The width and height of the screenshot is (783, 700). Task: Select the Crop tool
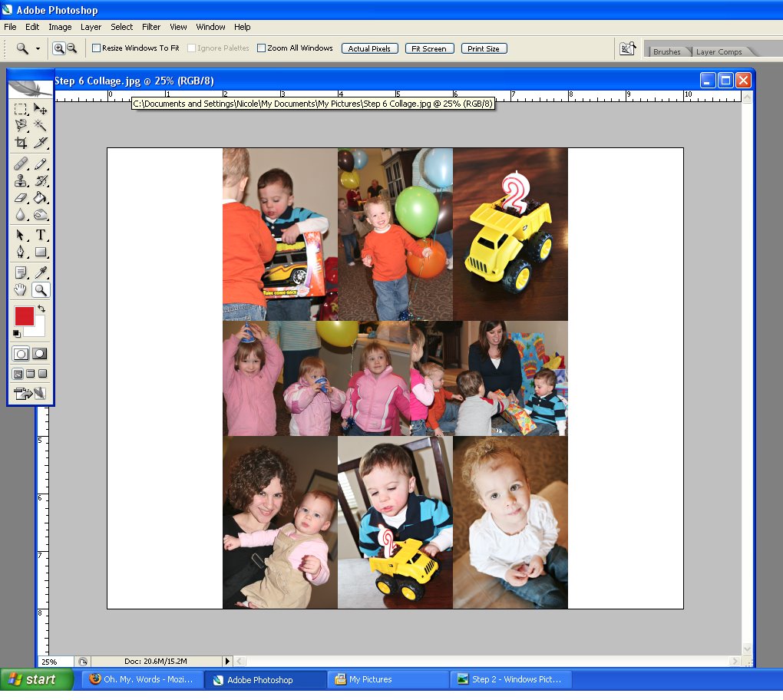pyautogui.click(x=21, y=143)
